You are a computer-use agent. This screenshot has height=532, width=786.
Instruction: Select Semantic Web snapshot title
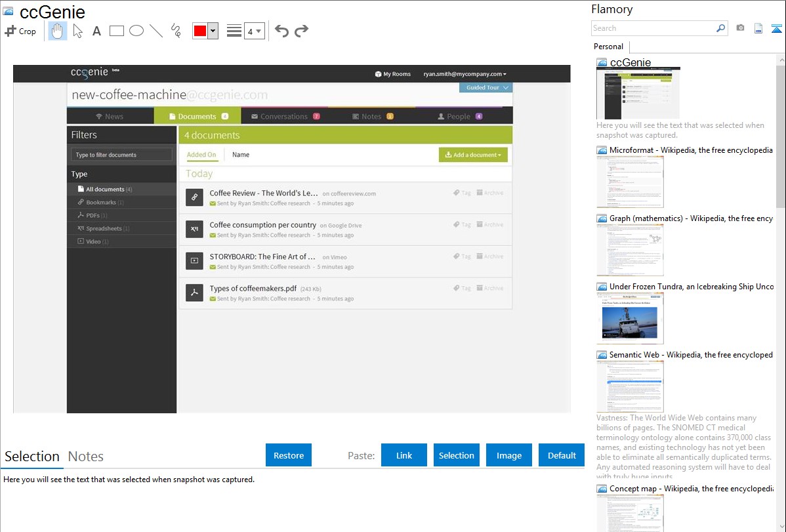pyautogui.click(x=691, y=354)
